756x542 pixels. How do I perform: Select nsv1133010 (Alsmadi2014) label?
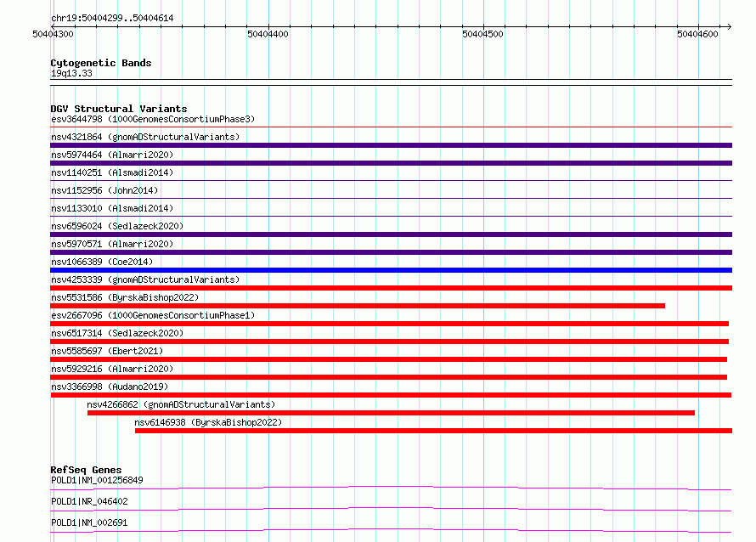112,208
